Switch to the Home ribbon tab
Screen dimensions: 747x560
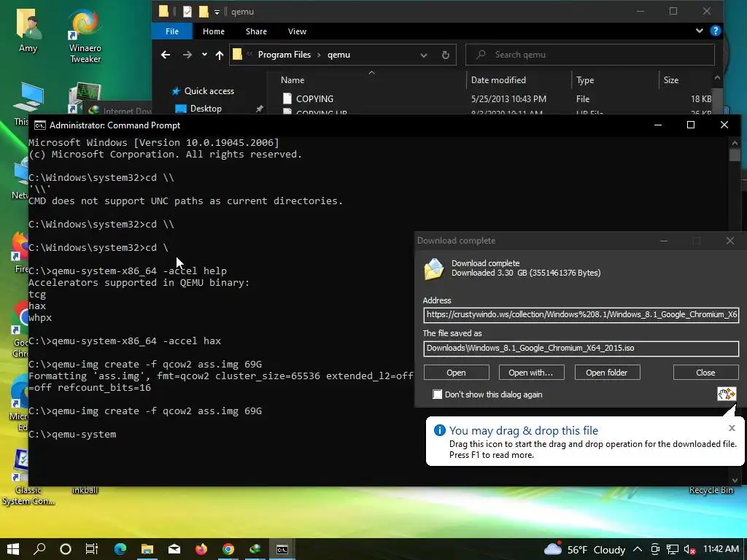coord(214,31)
